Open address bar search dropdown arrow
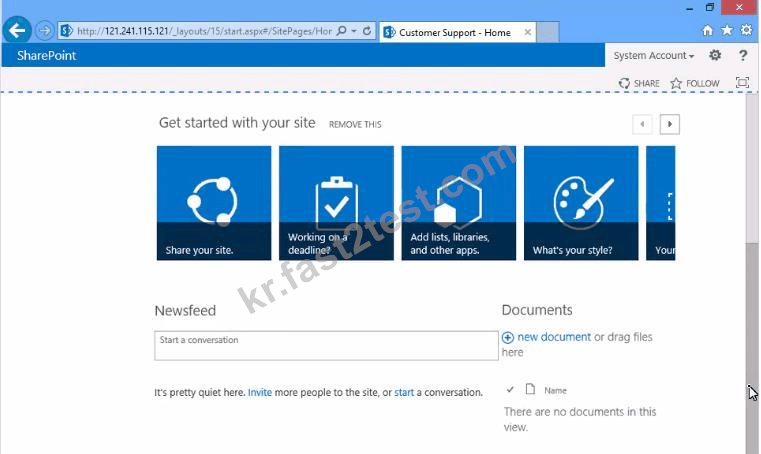This screenshot has width=761, height=454. pos(354,31)
